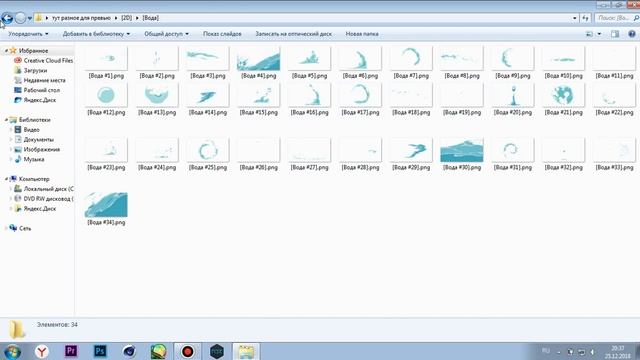The image size is (640, 360).
Task: Select thumbnail [Вода #12].png
Action: click(106, 95)
